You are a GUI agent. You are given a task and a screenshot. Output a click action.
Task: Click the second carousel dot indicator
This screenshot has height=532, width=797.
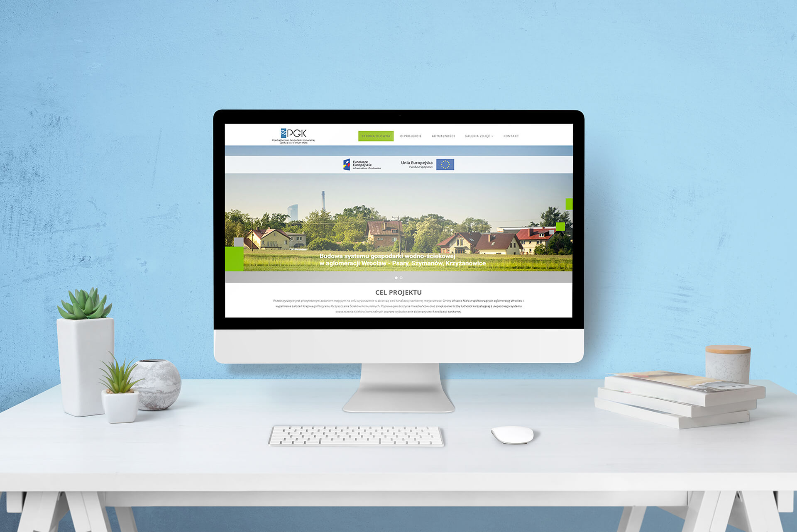click(401, 278)
